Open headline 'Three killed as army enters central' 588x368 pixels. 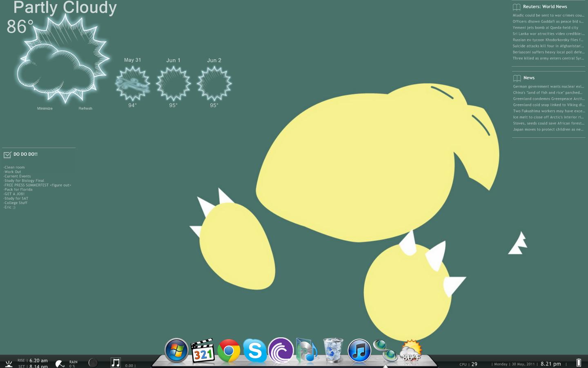[548, 58]
